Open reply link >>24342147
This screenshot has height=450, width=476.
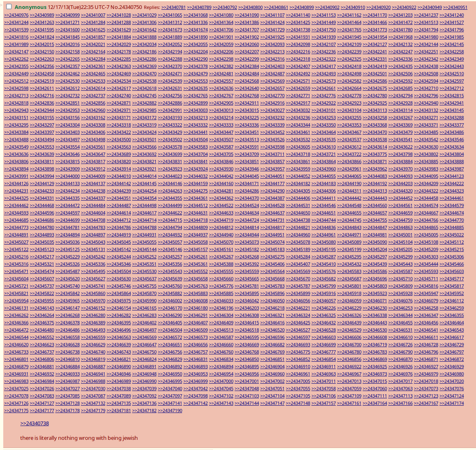pyautogui.click(x=16, y=51)
